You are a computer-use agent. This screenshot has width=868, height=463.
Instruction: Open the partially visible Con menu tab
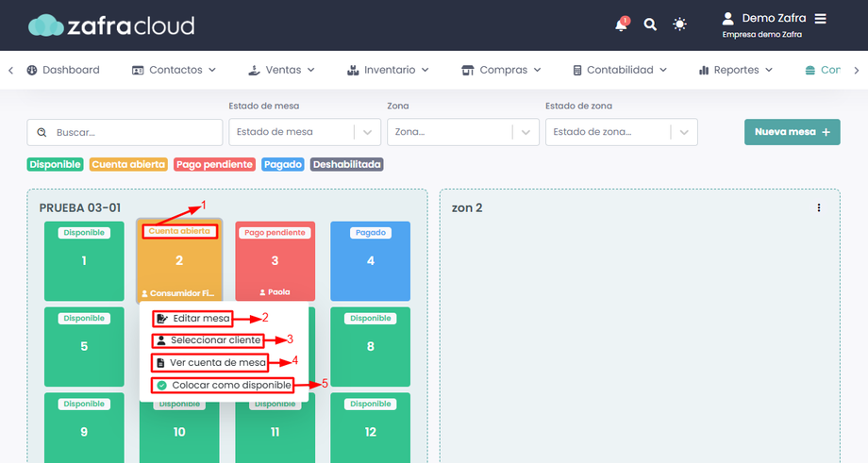pyautogui.click(x=825, y=70)
